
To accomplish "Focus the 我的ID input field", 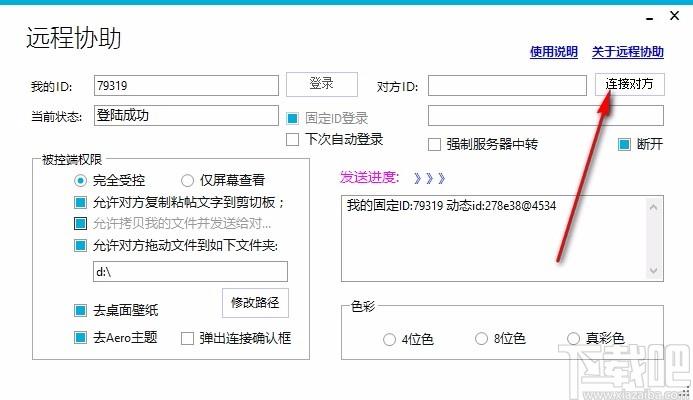I will 187,85.
